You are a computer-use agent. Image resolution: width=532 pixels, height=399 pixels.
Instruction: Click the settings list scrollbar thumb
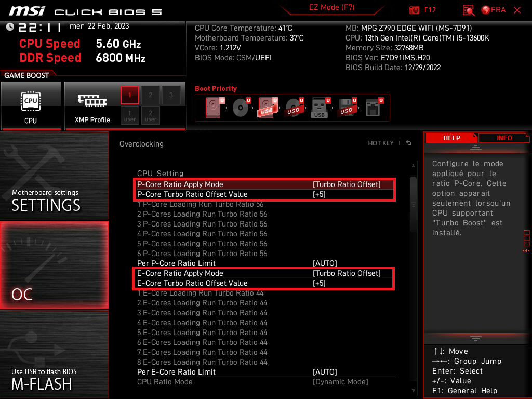[x=413, y=204]
